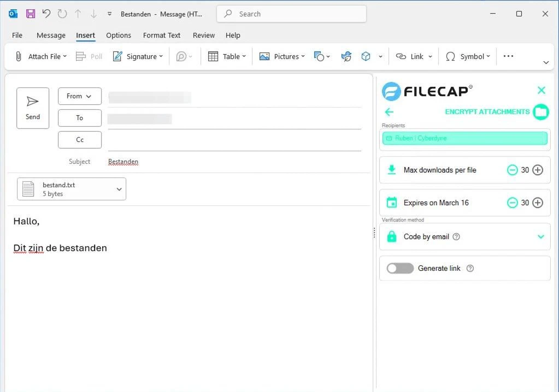Image resolution: width=559 pixels, height=392 pixels.
Task: Open the Help tab
Action: [233, 35]
